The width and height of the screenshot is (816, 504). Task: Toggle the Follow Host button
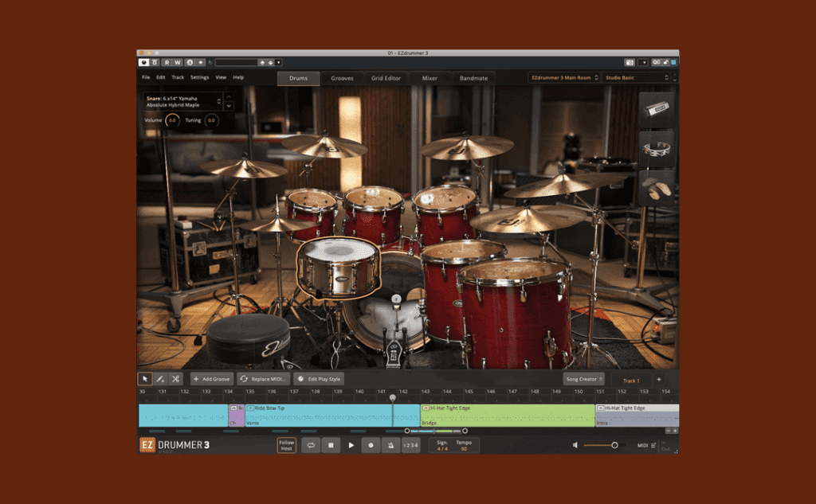click(x=286, y=445)
